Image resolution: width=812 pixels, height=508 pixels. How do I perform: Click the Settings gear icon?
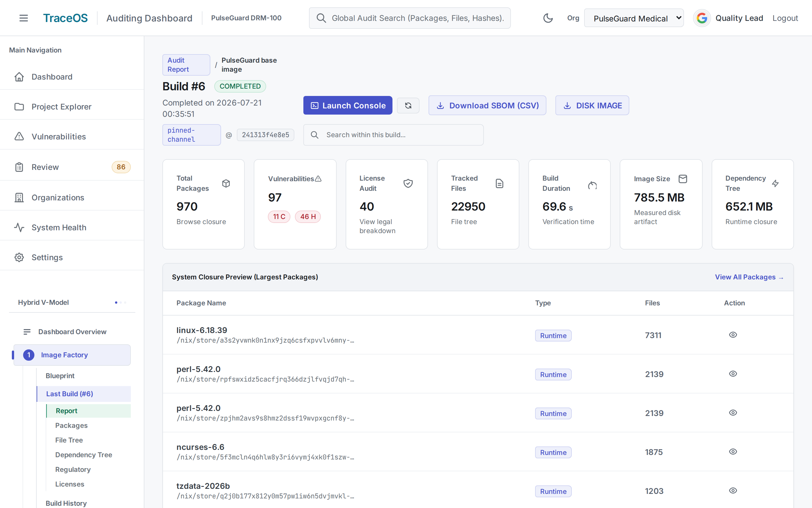(19, 257)
